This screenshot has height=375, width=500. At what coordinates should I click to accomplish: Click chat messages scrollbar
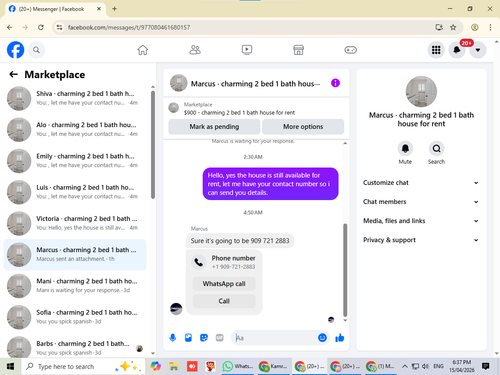tap(345, 270)
